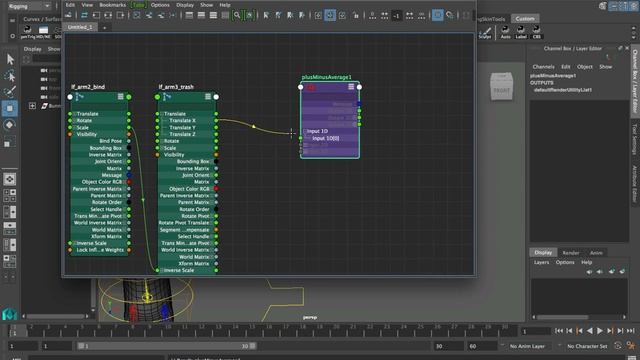This screenshot has height=360, width=640.
Task: Click Visibility attribute on lf_arm3_trash node
Action: pos(174,155)
